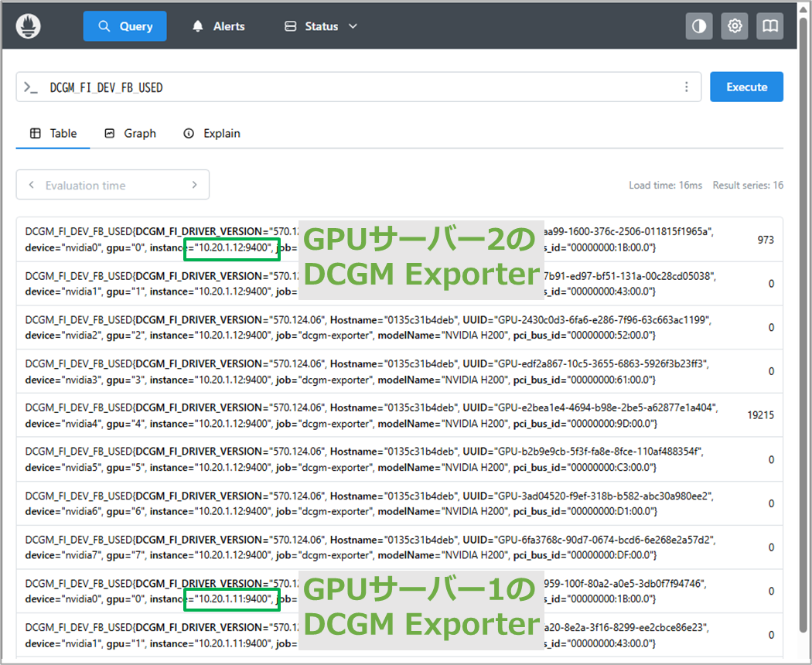This screenshot has width=812, height=665.
Task: Click the Alerts bell icon
Action: 199,26
